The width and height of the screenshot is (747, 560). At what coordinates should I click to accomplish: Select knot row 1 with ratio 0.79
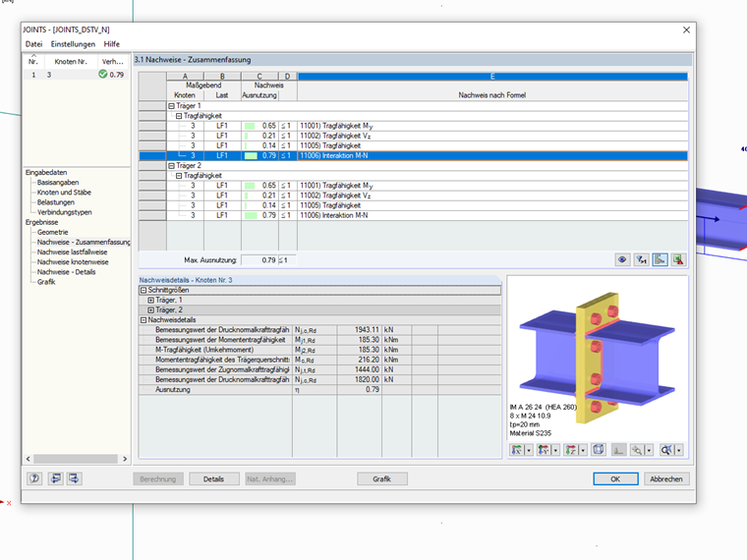point(77,75)
